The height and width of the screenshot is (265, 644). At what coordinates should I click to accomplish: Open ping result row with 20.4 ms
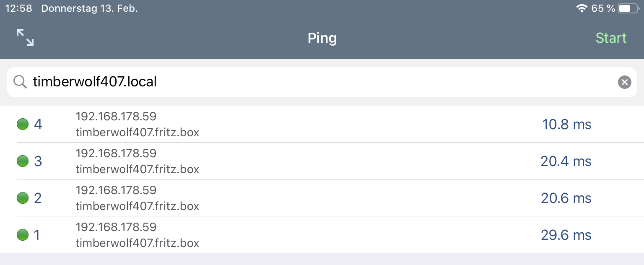(x=322, y=161)
